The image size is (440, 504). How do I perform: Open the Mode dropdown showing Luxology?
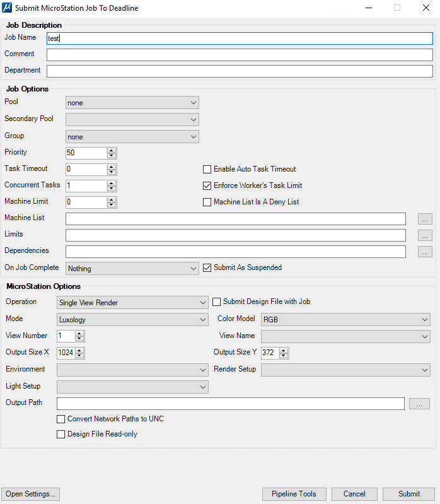coord(132,320)
